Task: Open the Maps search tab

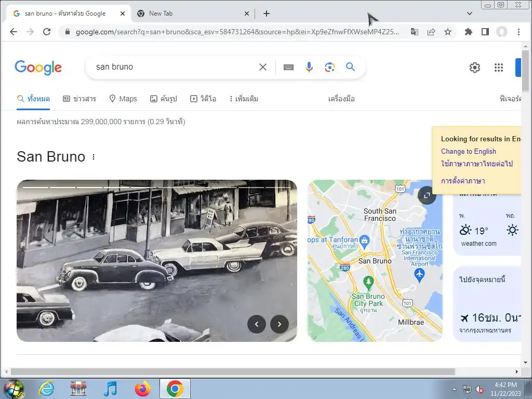Action: [123, 99]
